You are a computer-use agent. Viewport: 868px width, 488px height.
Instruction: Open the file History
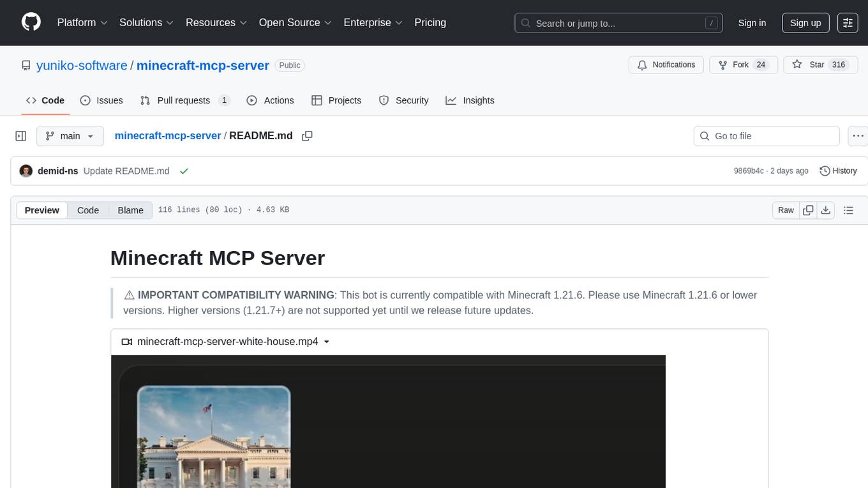point(838,171)
